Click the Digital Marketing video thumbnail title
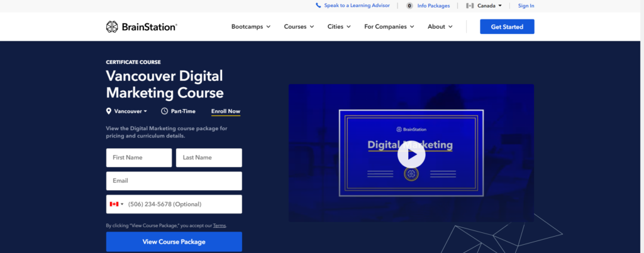644x253 pixels. coord(410,144)
